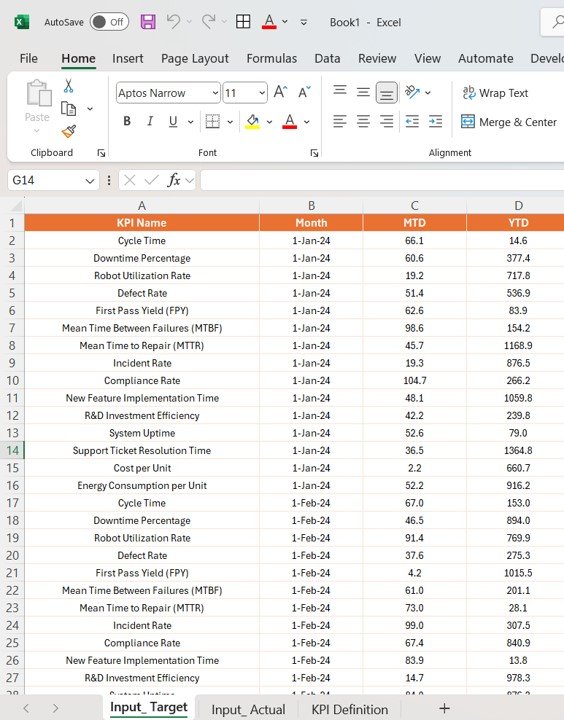Click Increase Indent icon

[x=435, y=122]
